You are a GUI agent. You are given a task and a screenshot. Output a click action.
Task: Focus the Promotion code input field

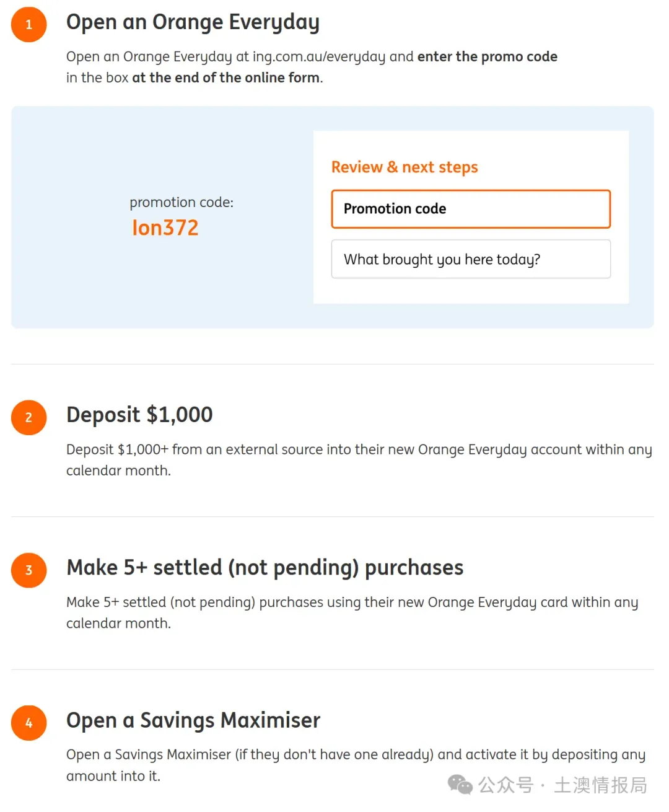pos(471,209)
